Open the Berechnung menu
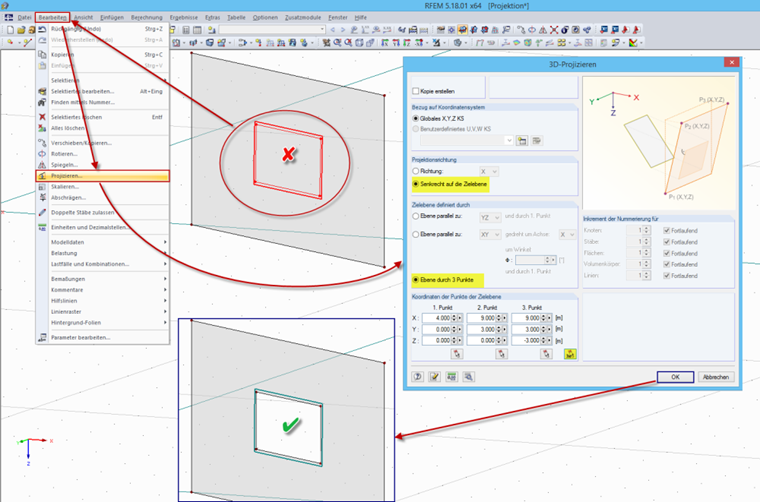This screenshot has height=502, width=760. click(147, 17)
